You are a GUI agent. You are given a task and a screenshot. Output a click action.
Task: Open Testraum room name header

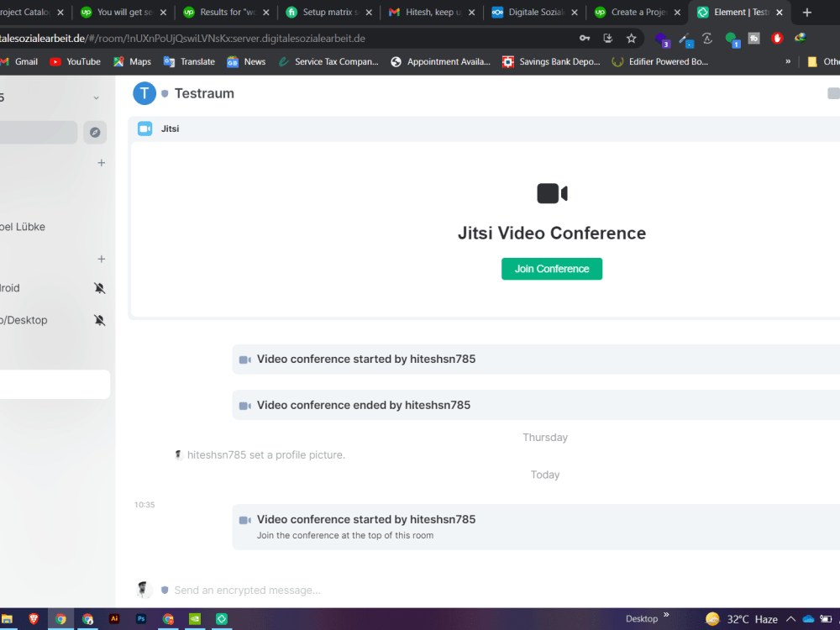click(x=204, y=94)
